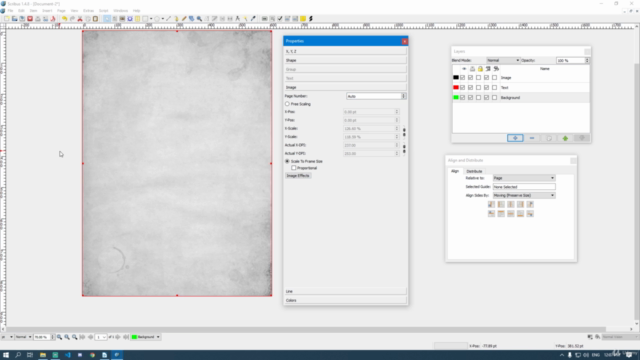
Task: Expand the X, Y, Z section
Action: [x=345, y=51]
